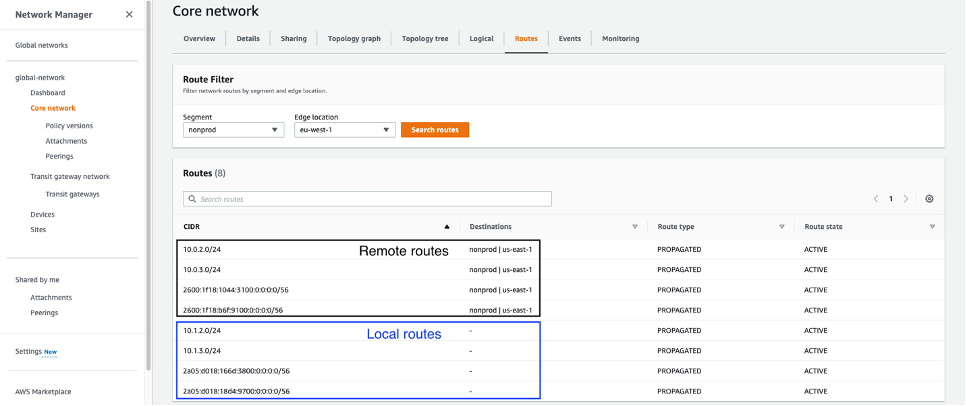Screen dimensions: 966x406
Task: Click the sidebar vertical scrollbar
Action: [x=148, y=185]
